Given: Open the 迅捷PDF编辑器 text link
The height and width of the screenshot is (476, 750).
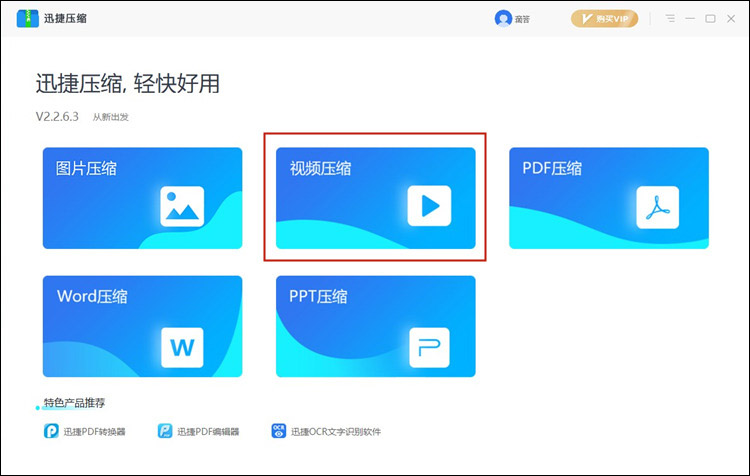Looking at the screenshot, I should [x=208, y=432].
